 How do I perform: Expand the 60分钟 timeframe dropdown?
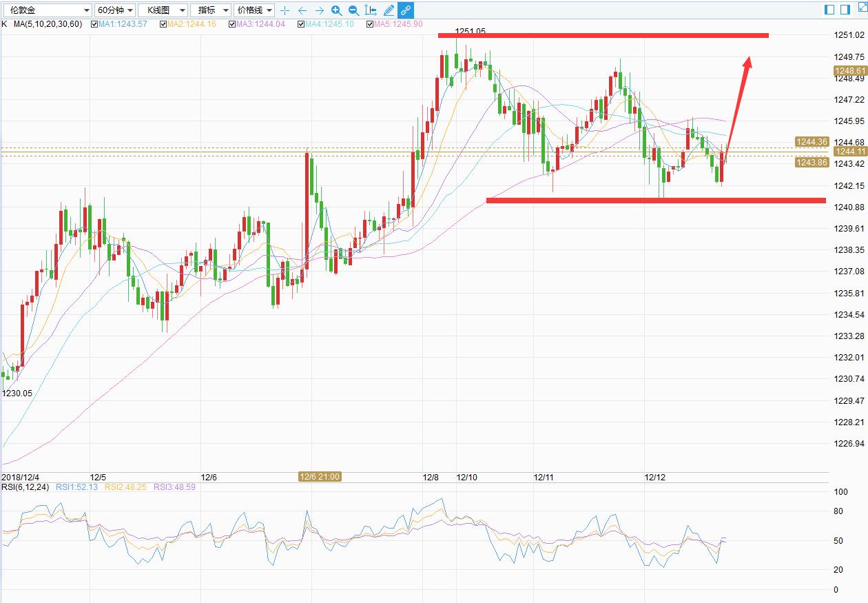click(114, 10)
